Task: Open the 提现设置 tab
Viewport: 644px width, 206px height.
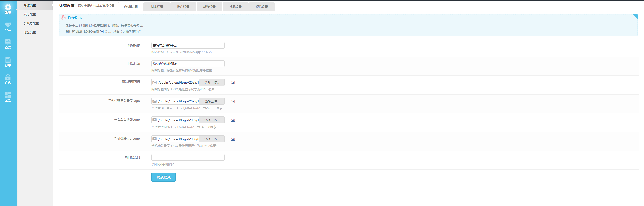Action: [x=236, y=7]
